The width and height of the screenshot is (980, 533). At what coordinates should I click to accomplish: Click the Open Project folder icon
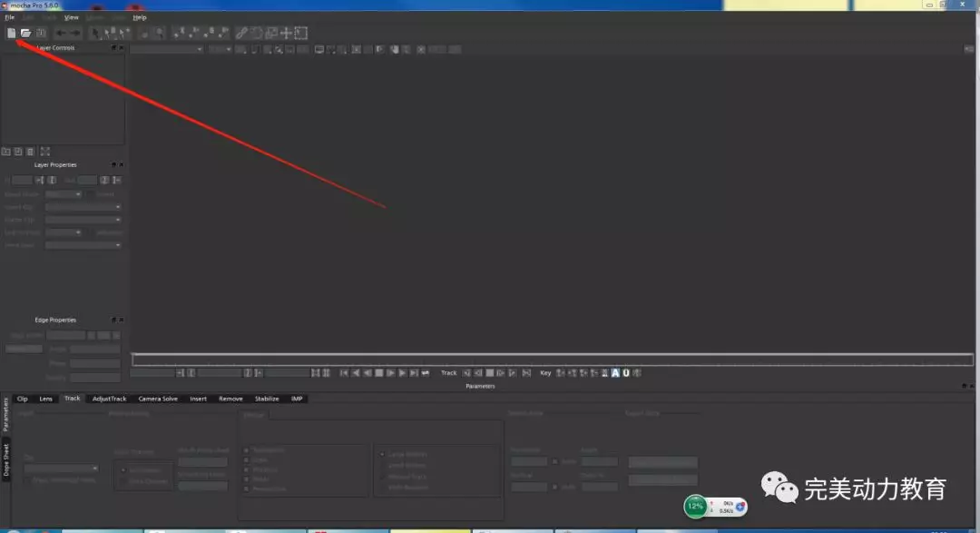coord(26,33)
